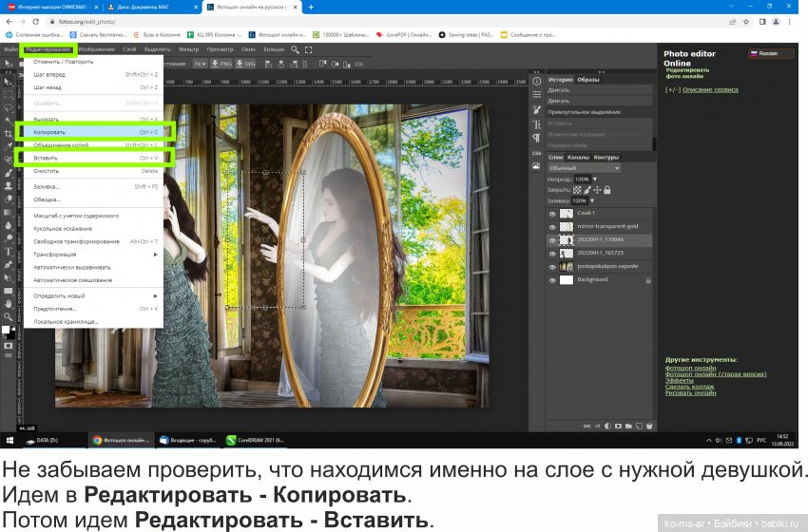The image size is (808, 532).
Task: Open the Эффекты link
Action: (x=679, y=381)
